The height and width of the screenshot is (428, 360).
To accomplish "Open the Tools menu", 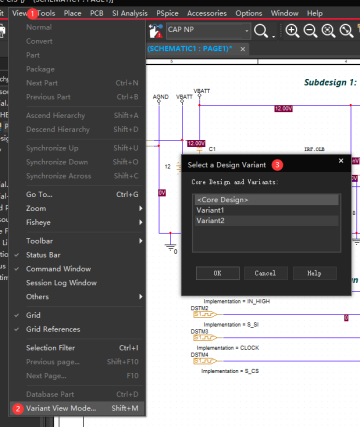I will pos(46,13).
